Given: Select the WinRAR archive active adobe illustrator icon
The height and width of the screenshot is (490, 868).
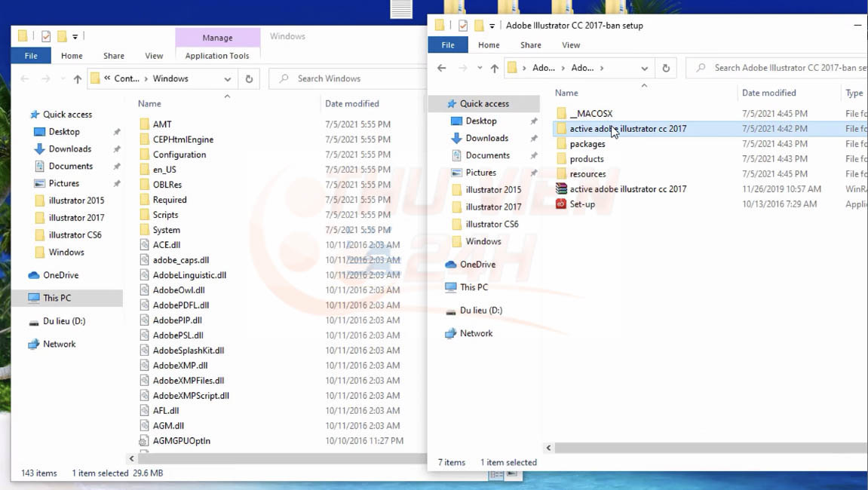Looking at the screenshot, I should [561, 188].
